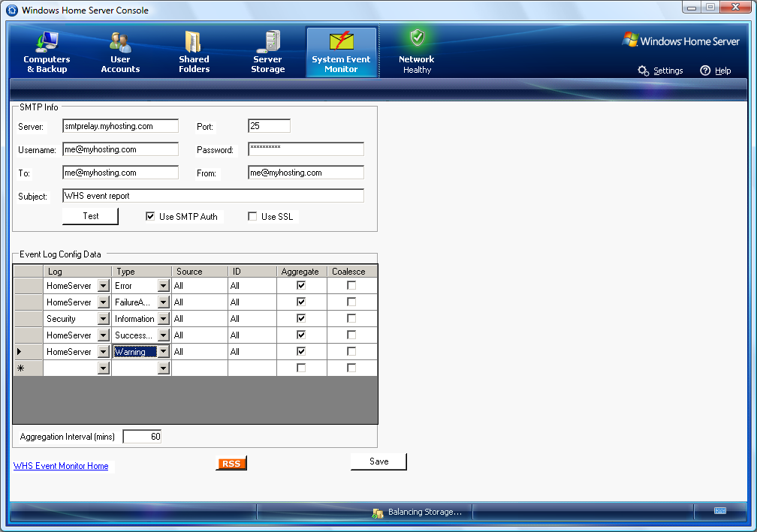This screenshot has height=532, width=757.
Task: Click the To address field
Action: pos(120,172)
